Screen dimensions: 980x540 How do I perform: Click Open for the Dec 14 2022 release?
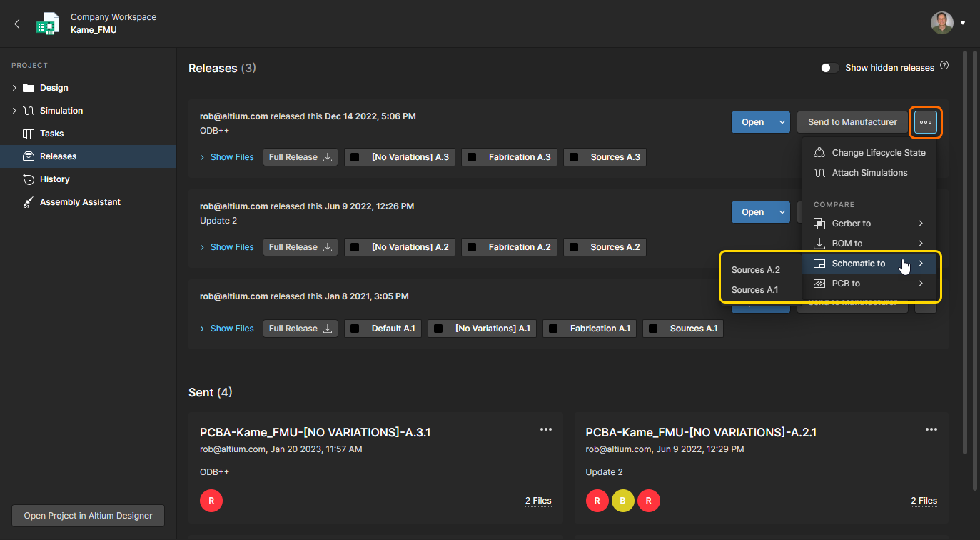pos(753,122)
